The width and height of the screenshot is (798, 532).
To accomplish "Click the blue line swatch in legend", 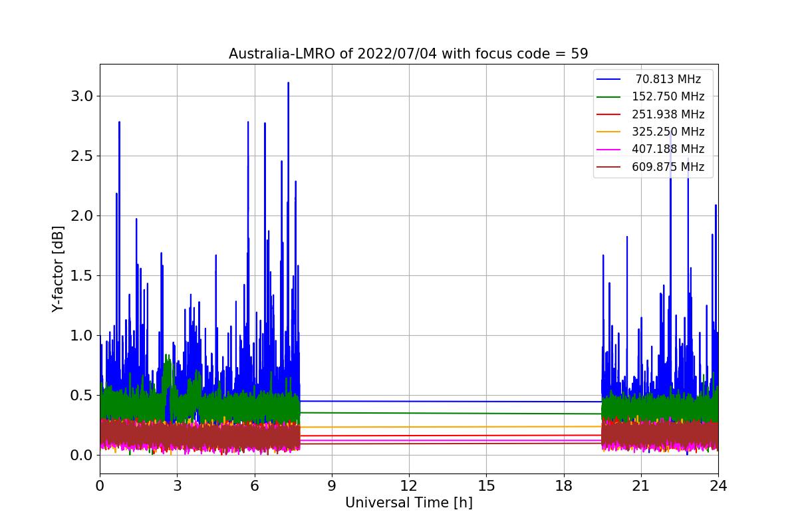I will click(x=608, y=80).
